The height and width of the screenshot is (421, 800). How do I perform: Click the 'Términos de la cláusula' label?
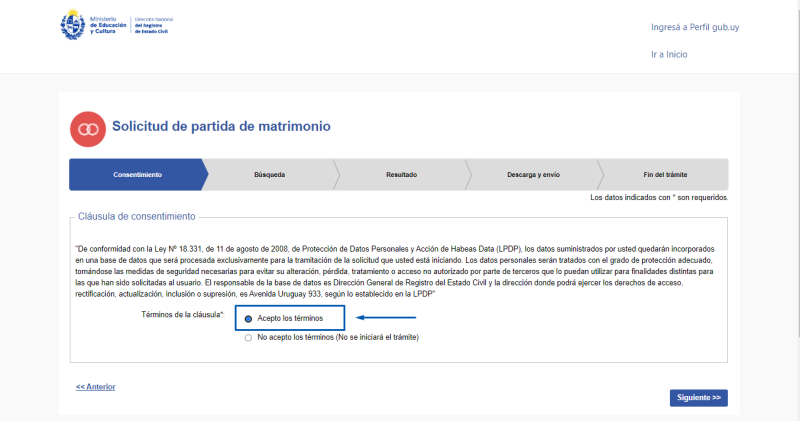(182, 315)
